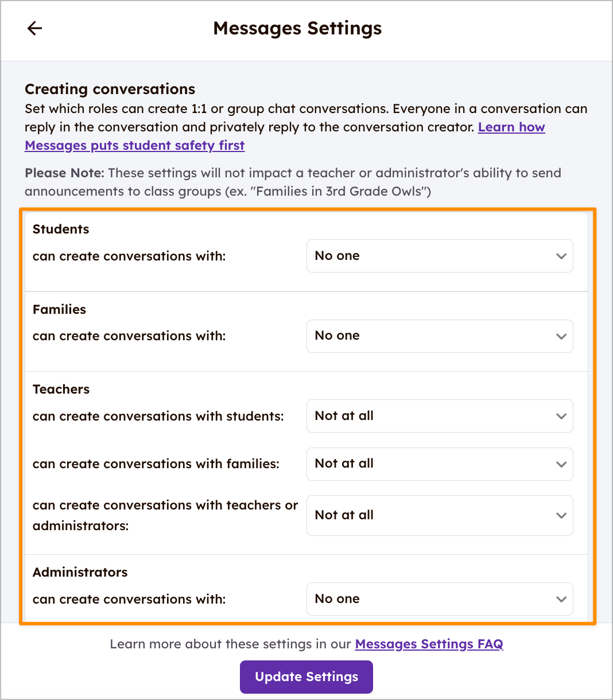The image size is (613, 700).
Task: Click the 'Please Note' text
Action: [x=64, y=173]
